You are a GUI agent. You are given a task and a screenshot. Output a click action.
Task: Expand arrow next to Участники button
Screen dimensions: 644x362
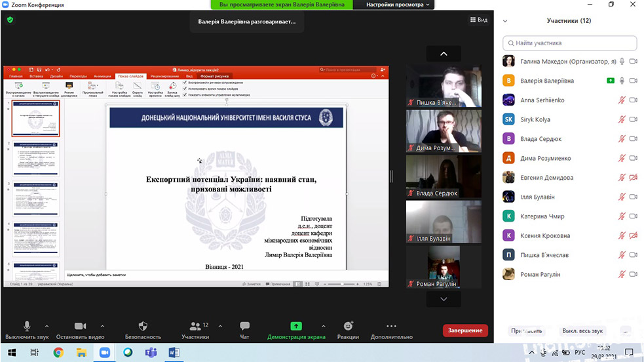point(221,326)
